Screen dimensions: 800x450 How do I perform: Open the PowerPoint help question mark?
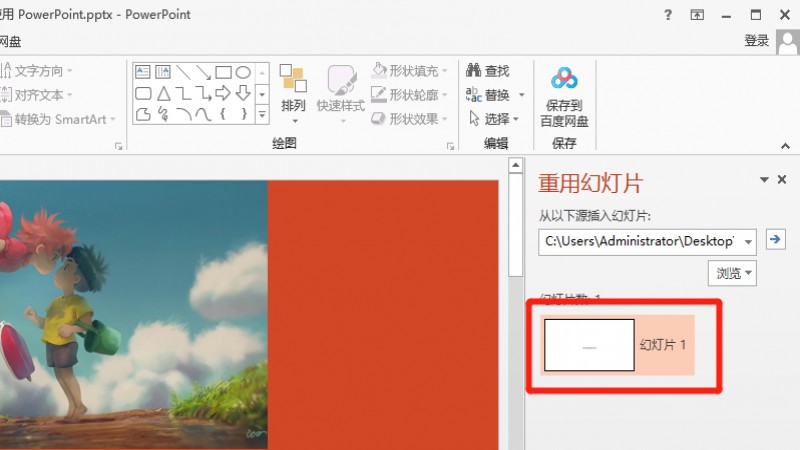coord(668,15)
